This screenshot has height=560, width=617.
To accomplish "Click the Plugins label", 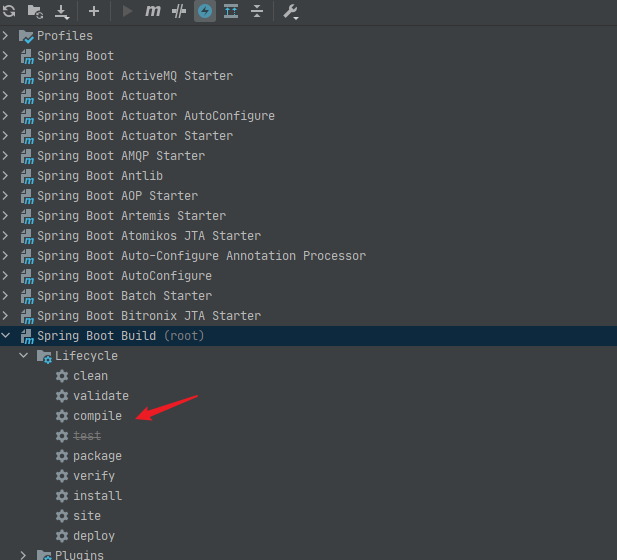I will (x=79, y=555).
